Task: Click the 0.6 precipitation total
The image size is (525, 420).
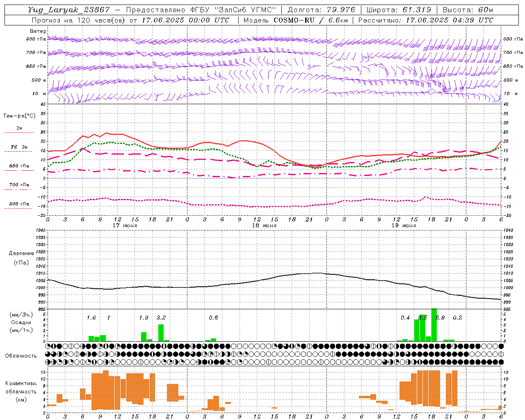Action: tap(213, 318)
